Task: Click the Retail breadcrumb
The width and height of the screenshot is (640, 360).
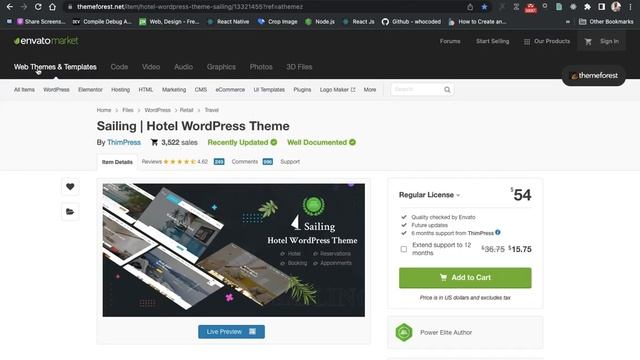Action: point(187,110)
